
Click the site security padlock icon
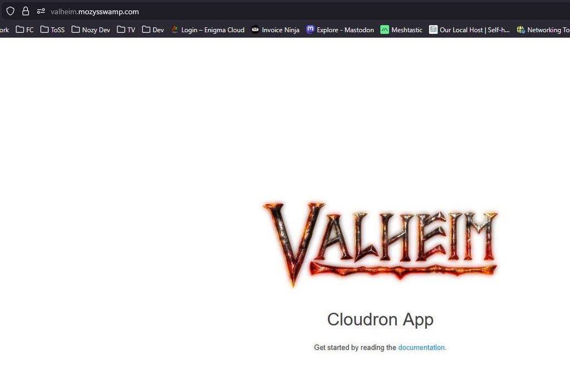tap(26, 11)
